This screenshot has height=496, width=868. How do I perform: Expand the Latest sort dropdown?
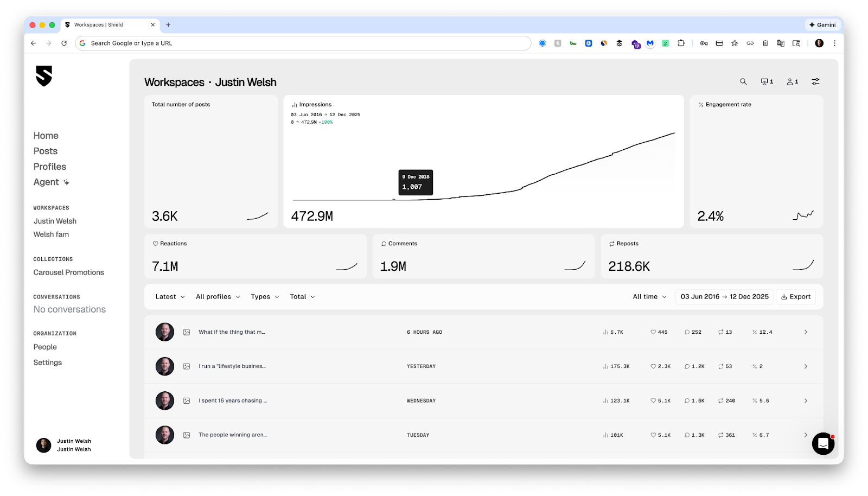point(170,297)
